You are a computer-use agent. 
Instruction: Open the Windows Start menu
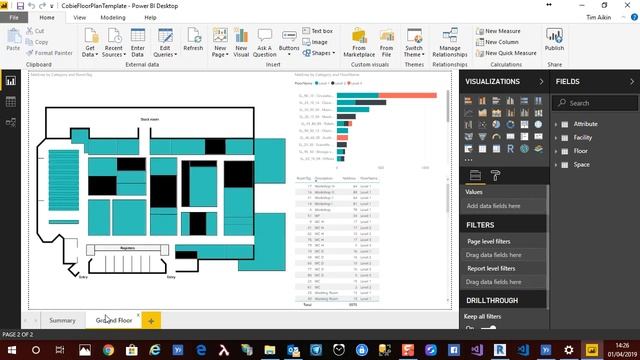[x=12, y=350]
